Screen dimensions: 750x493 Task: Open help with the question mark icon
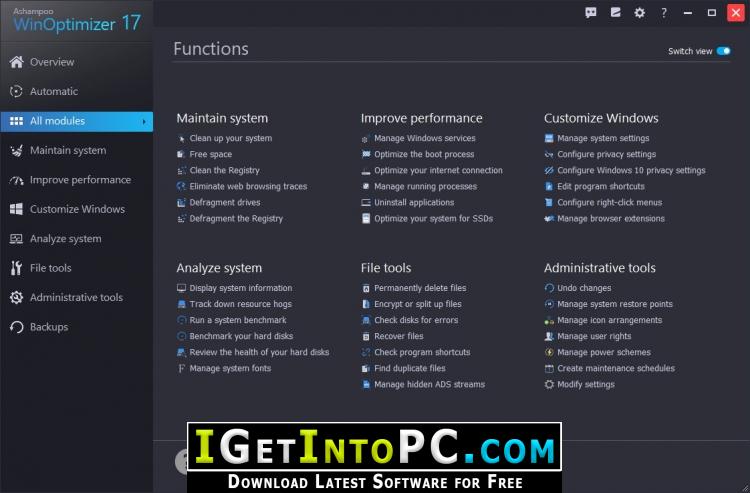[x=664, y=13]
